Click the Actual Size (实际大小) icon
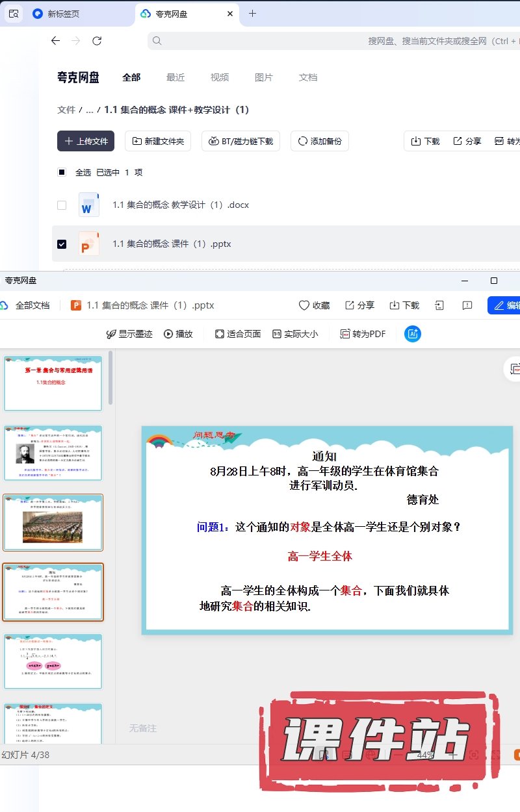Viewport: 520px width, 812px height. [277, 334]
